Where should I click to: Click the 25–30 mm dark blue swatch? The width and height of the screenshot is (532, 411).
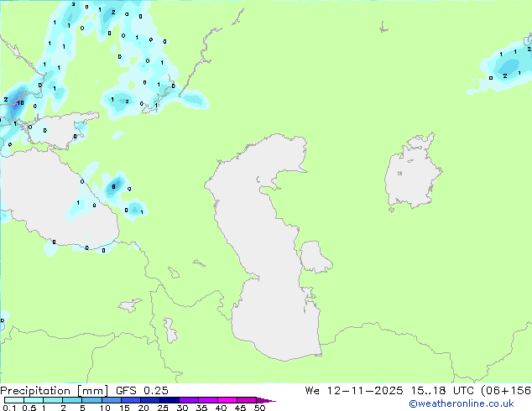[170, 400]
